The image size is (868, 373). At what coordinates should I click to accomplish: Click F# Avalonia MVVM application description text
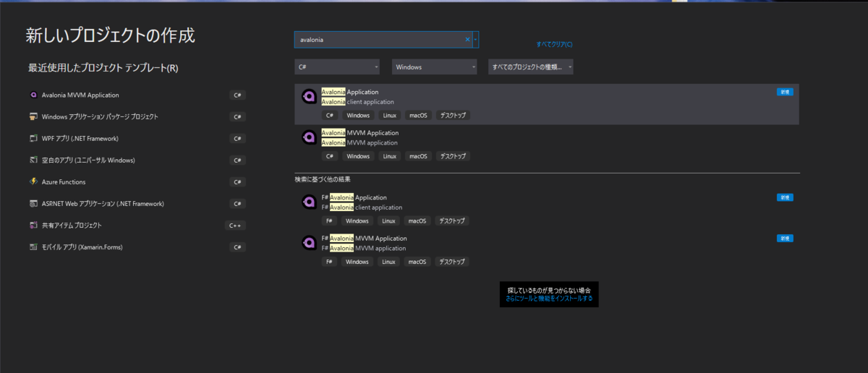[x=363, y=249]
